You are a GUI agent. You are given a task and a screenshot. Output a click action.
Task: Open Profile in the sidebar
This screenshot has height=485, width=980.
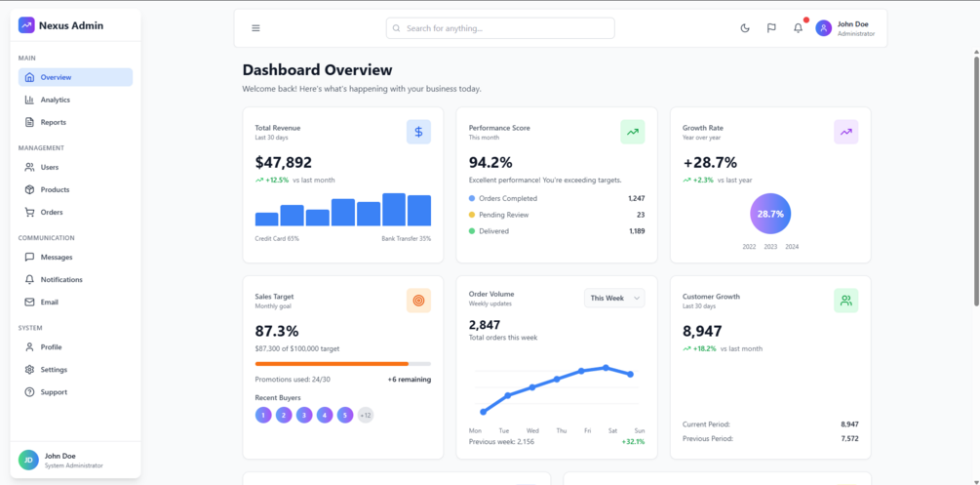point(76,347)
